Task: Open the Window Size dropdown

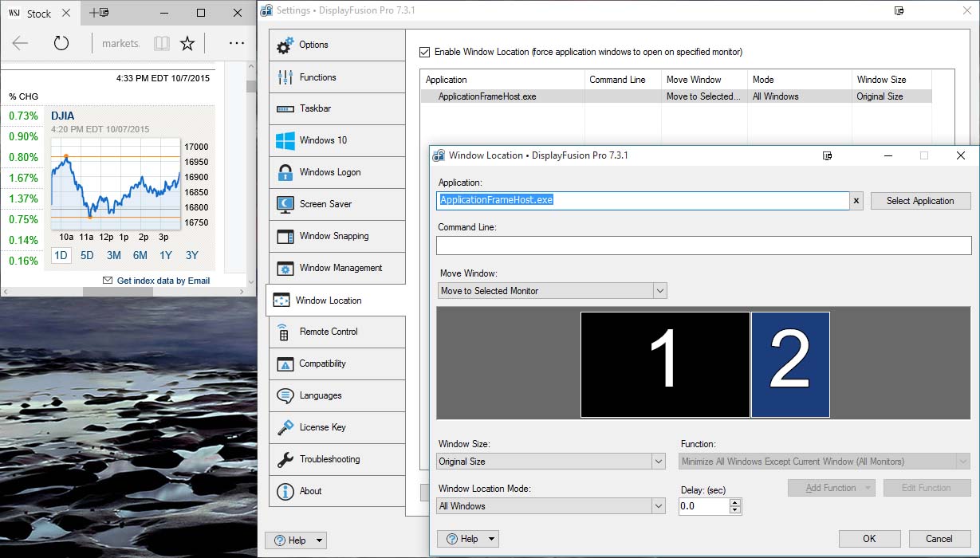Action: coord(658,462)
